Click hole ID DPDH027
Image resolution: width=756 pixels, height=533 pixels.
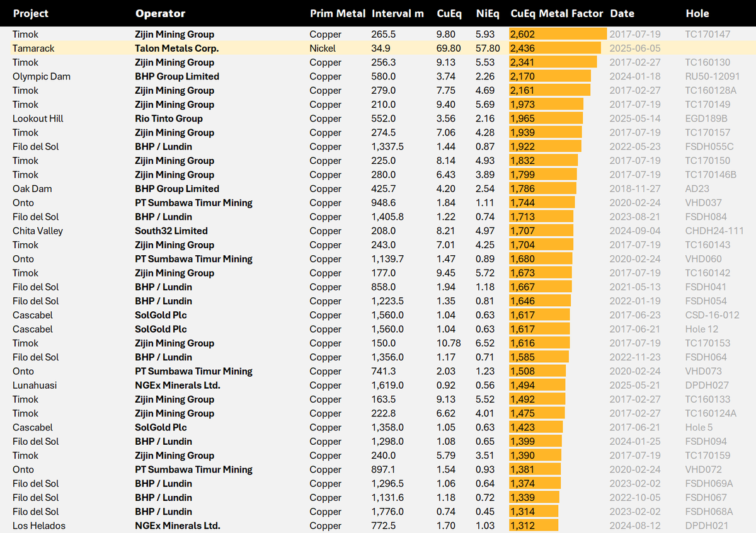[707, 385]
